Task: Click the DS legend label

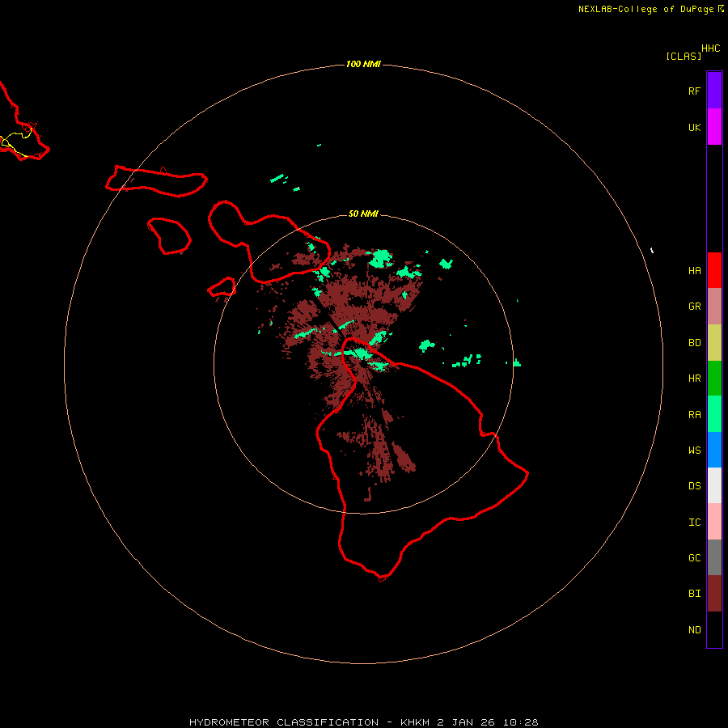Action: click(694, 485)
